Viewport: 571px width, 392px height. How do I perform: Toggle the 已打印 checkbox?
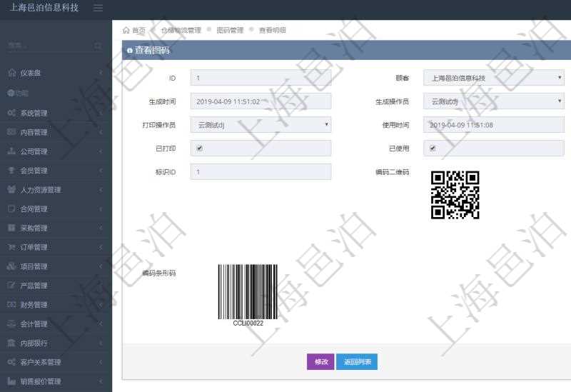[x=200, y=149]
